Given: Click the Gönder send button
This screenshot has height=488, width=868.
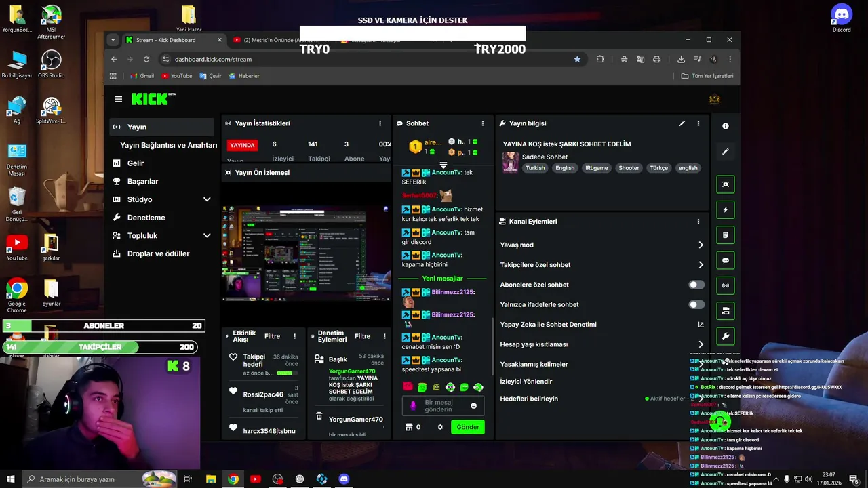Looking at the screenshot, I should click(x=468, y=427).
